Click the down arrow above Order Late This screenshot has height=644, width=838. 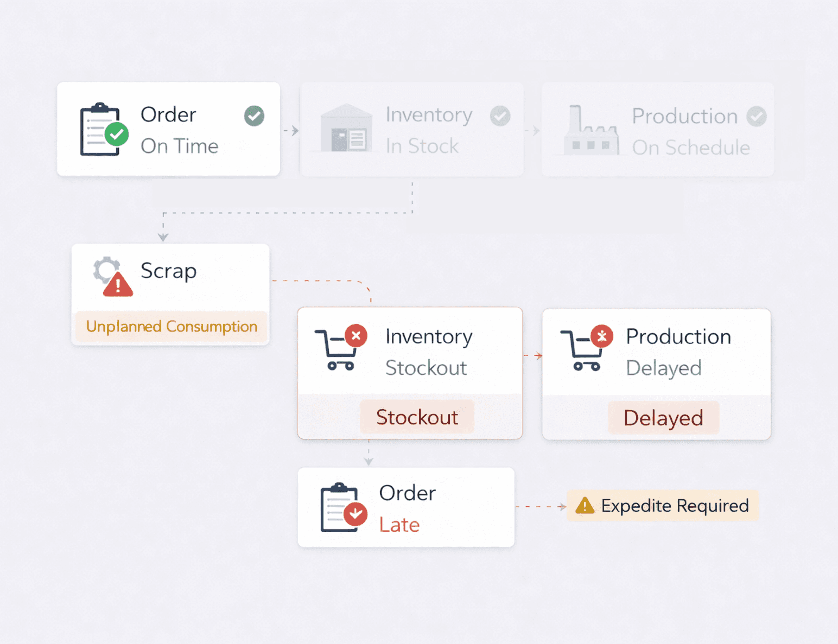pos(369,460)
